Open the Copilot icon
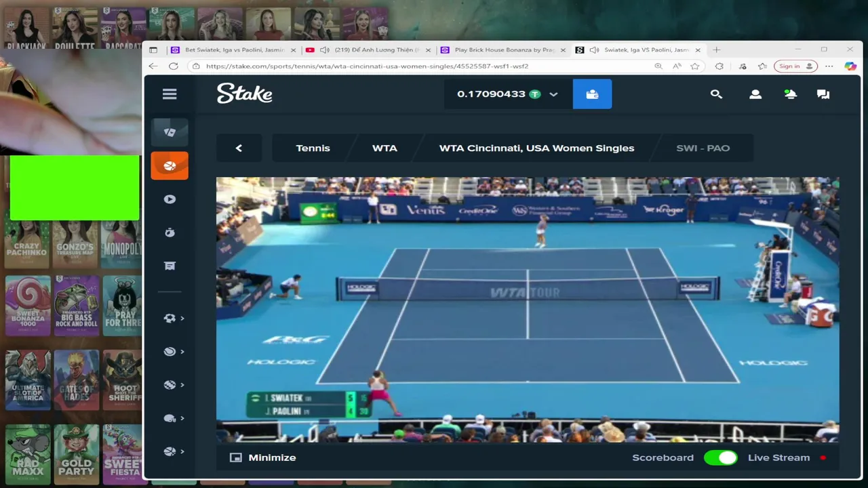 point(850,66)
